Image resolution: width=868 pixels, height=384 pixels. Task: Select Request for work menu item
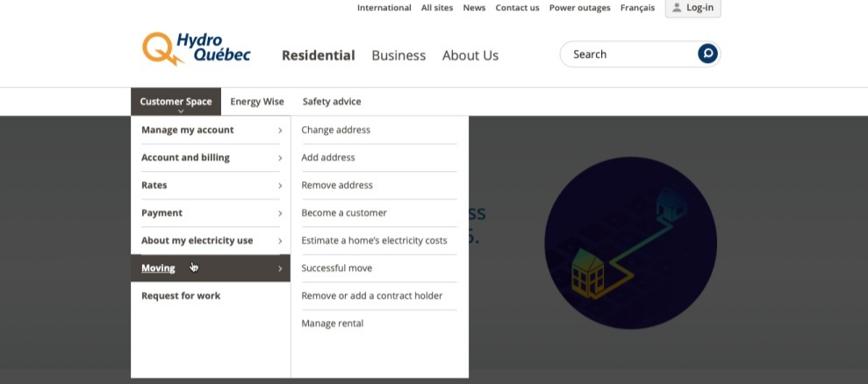pyautogui.click(x=181, y=296)
